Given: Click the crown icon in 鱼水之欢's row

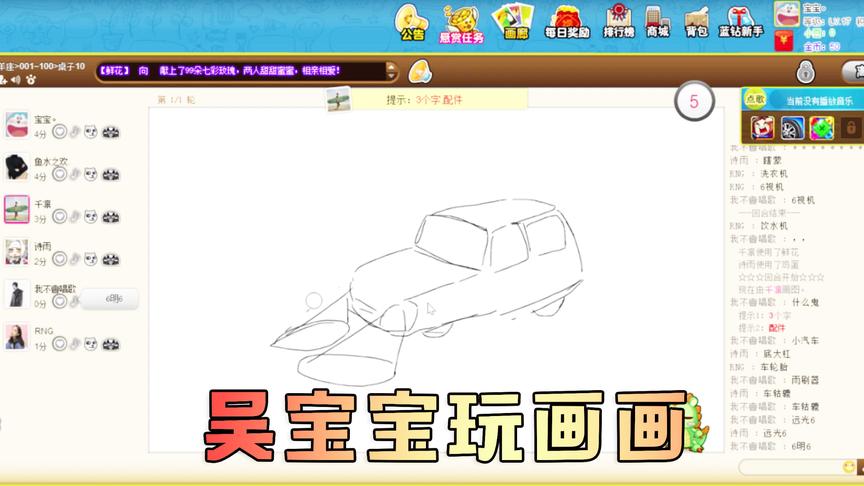Looking at the screenshot, I should pos(111,175).
